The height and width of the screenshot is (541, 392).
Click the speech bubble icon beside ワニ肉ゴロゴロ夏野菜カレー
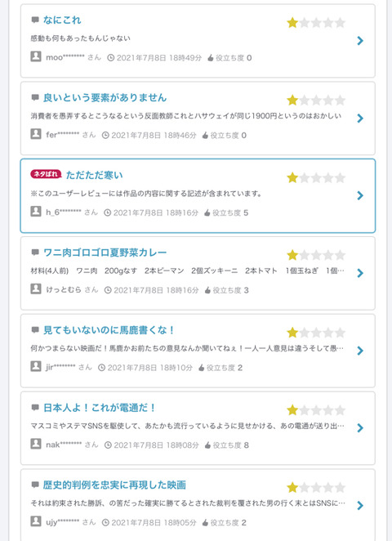click(35, 253)
